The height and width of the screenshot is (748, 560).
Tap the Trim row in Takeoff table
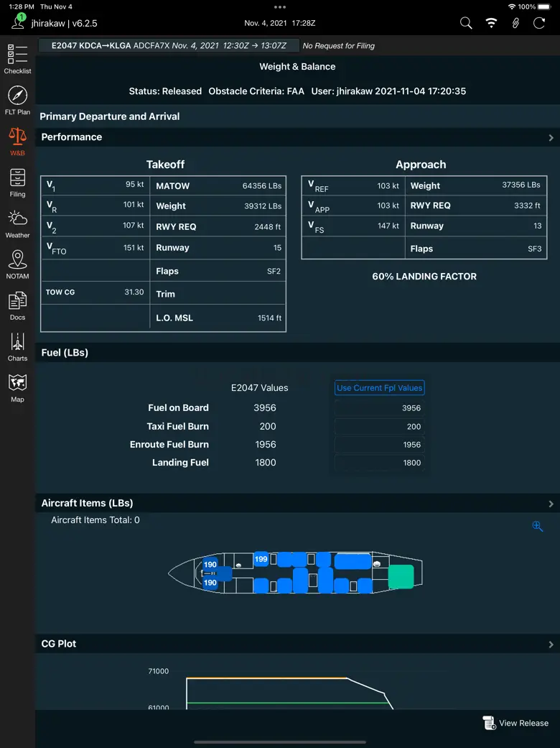tap(218, 294)
